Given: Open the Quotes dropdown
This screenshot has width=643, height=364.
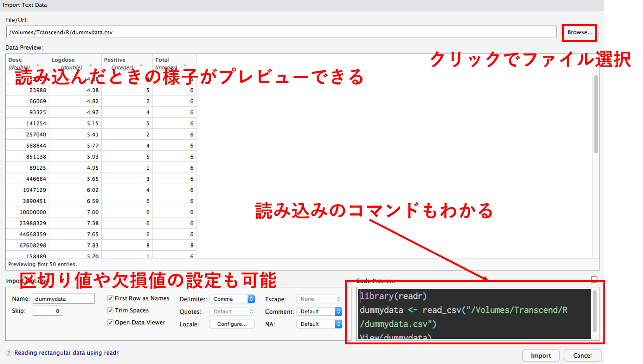Looking at the screenshot, I should pyautogui.click(x=232, y=311).
